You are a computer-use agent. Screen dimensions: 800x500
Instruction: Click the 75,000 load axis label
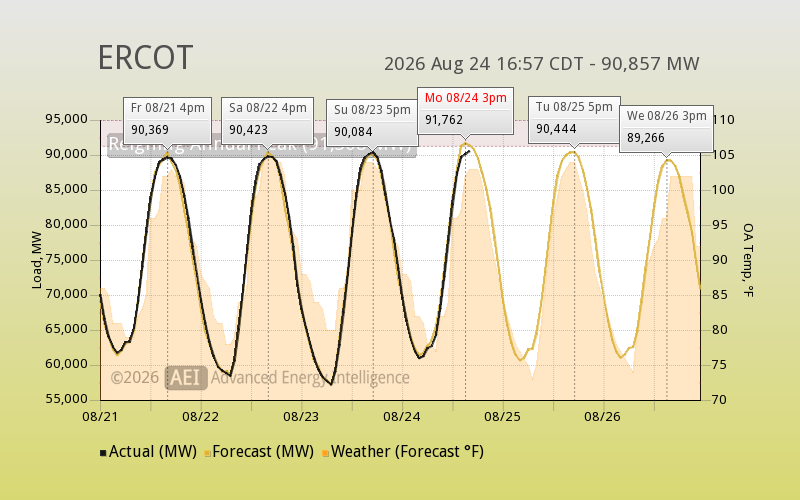click(66, 259)
